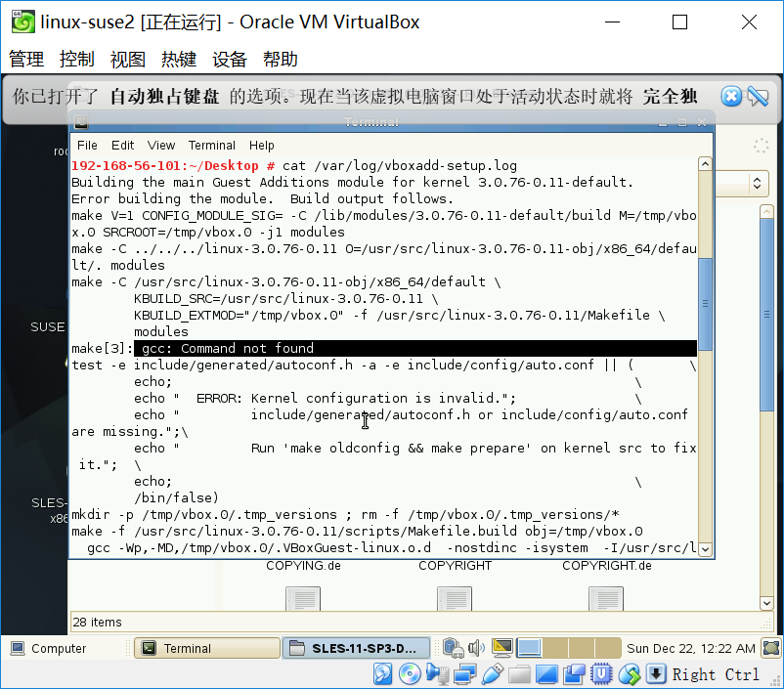Screen dimensions: 784x689
Task: Click the terminal prompt '192-168-56-101:~/Desktop #'
Action: click(x=173, y=165)
